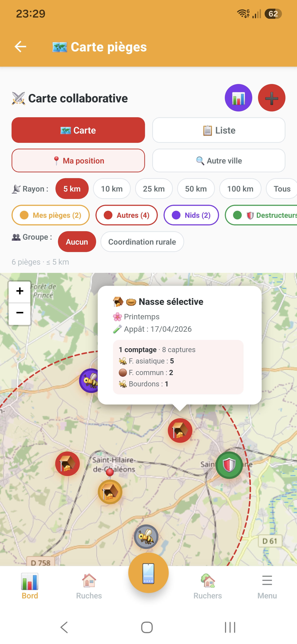Set radius to 25 km
Screen dimensions: 297x644
tap(154, 189)
